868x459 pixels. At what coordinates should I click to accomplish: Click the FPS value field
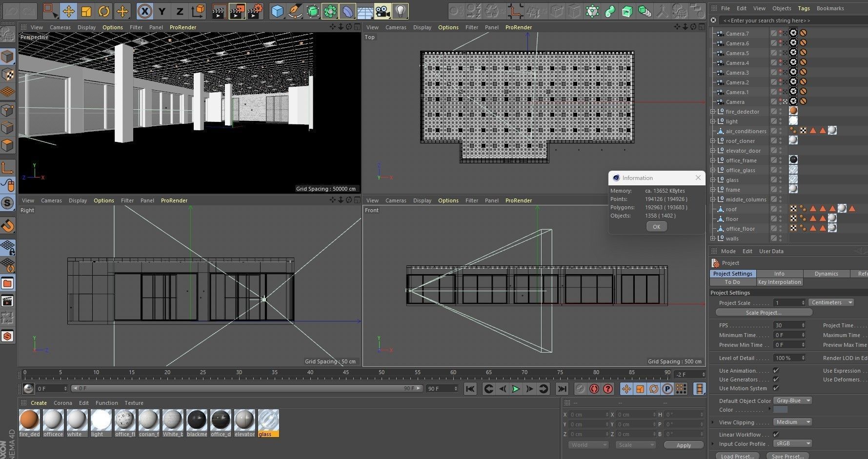(x=789, y=325)
